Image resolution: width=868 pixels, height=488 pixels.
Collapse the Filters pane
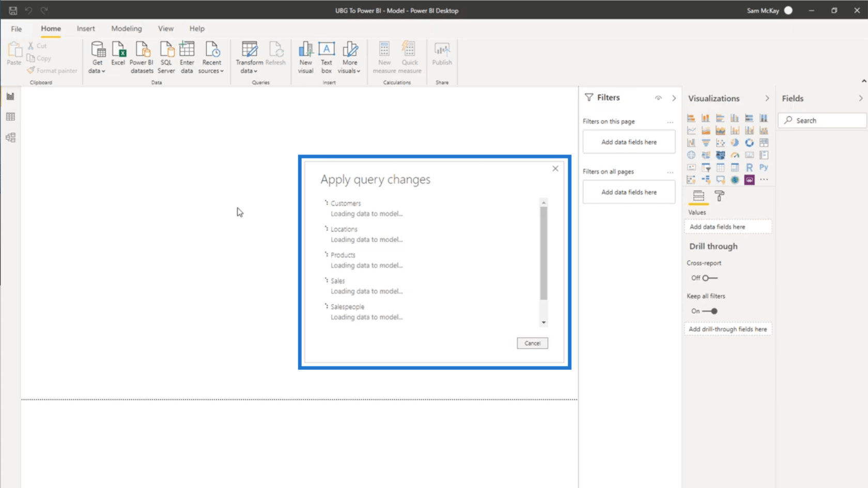coord(674,98)
